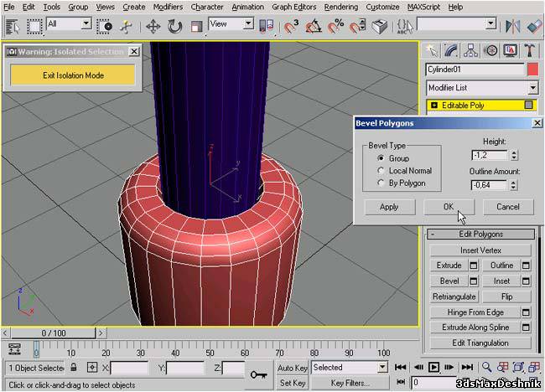545x392 pixels.
Task: Toggle the 3D Snaps magnet icon
Action: pyautogui.click(x=291, y=27)
